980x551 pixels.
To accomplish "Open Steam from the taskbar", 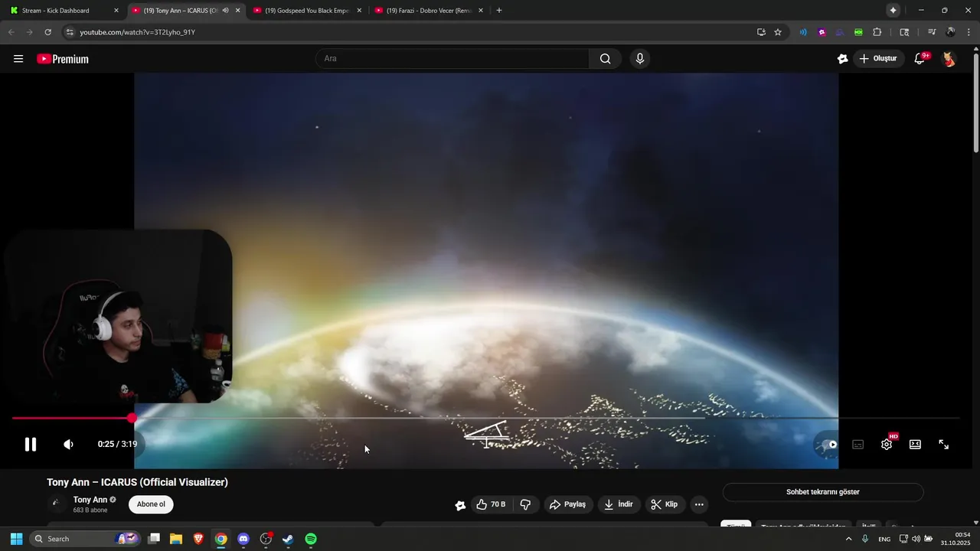I will click(288, 539).
